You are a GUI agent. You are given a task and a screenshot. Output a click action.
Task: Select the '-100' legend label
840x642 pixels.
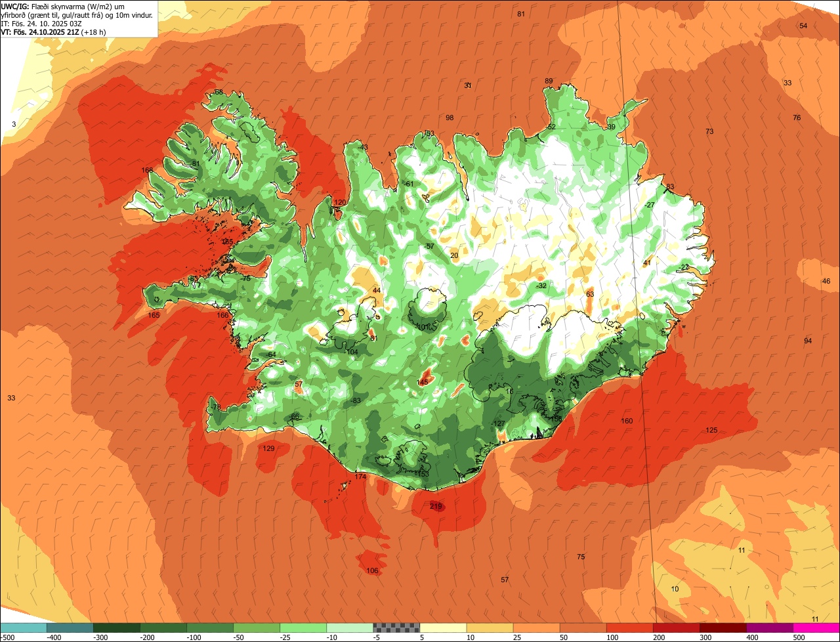click(x=194, y=637)
